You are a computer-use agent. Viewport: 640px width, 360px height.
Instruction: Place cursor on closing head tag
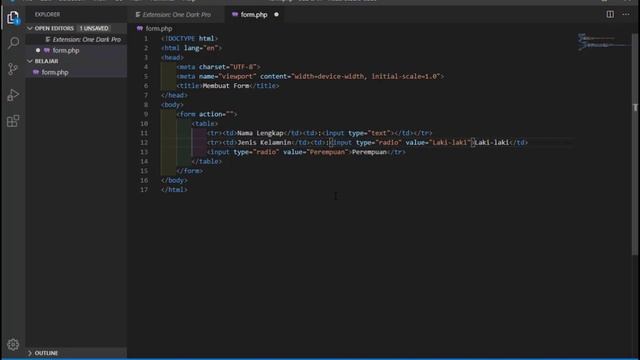point(174,95)
